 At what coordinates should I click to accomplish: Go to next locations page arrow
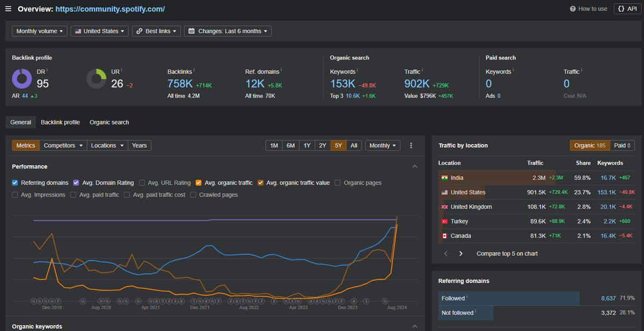point(460,254)
